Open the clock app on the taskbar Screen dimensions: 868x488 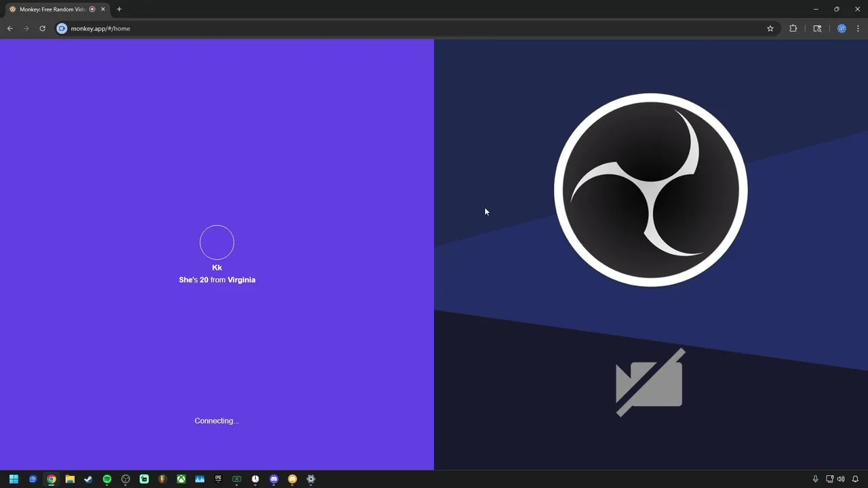(255, 479)
